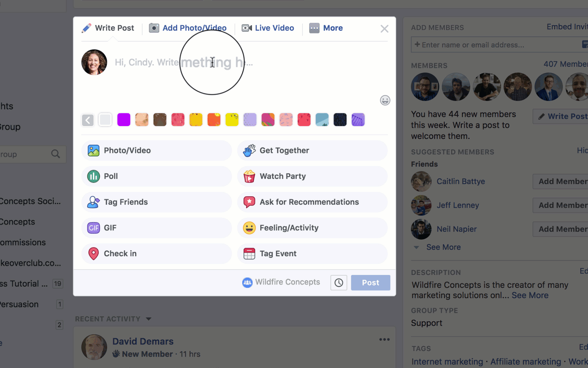Select the teal mountain background swatch
This screenshot has height=368, width=588.
coord(322,120)
